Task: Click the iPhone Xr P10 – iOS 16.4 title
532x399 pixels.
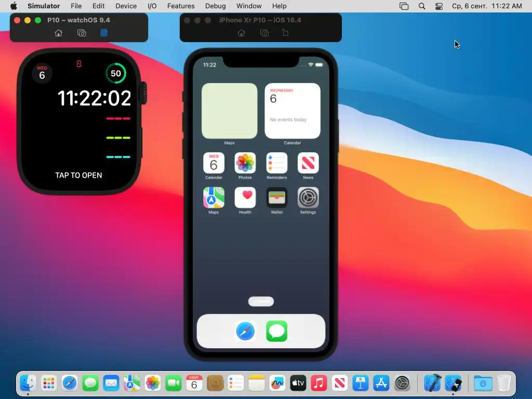Action: [260, 20]
